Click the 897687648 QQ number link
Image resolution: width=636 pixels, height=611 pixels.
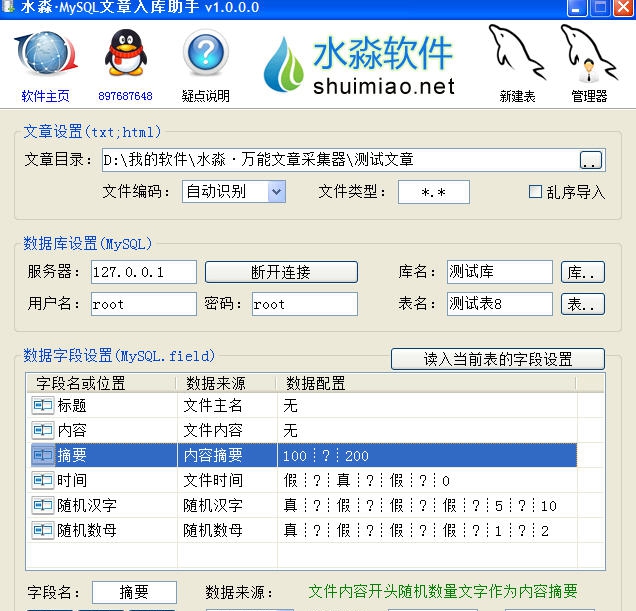pyautogui.click(x=125, y=96)
